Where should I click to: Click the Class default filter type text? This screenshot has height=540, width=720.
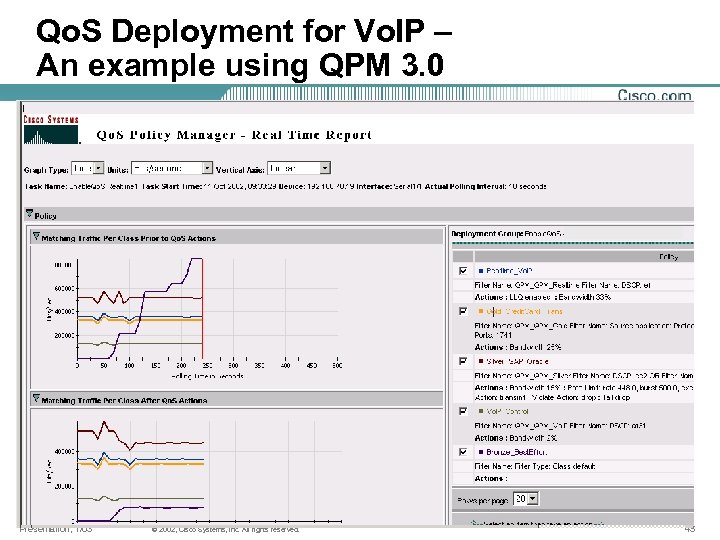[534, 466]
